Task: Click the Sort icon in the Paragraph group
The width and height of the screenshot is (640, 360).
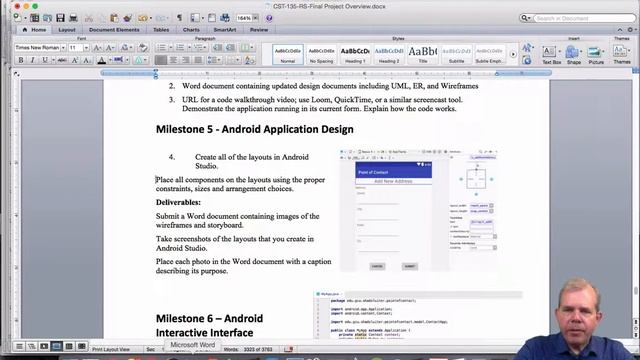Action: [249, 60]
